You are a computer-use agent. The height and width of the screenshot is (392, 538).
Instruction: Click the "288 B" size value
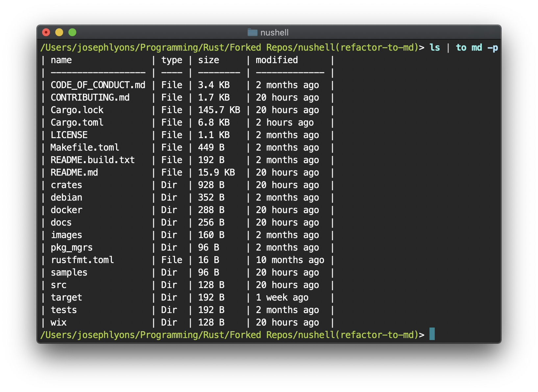point(211,210)
